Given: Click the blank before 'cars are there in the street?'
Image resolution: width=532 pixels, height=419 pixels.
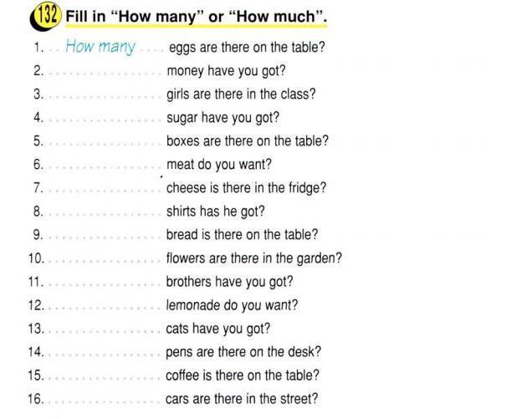Looking at the screenshot, I should click(x=105, y=401).
